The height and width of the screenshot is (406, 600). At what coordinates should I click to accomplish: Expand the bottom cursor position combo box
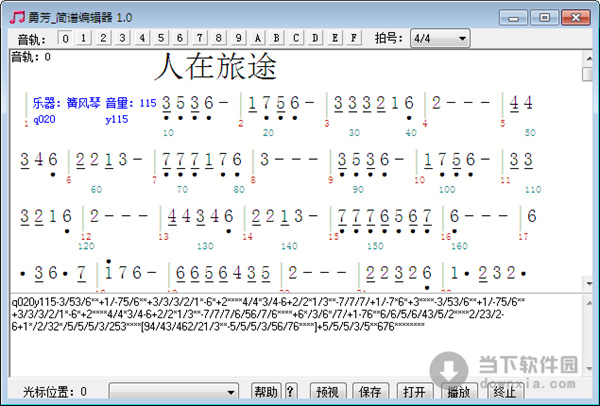point(231,391)
